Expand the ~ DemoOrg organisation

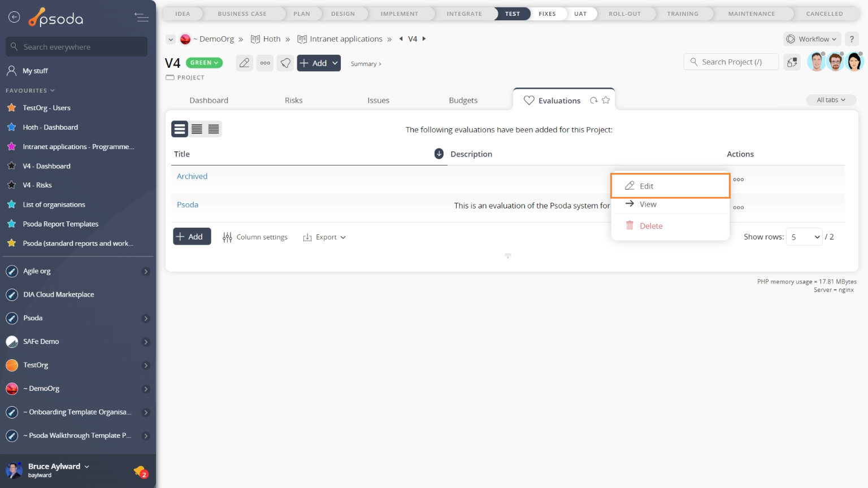pyautogui.click(x=146, y=389)
